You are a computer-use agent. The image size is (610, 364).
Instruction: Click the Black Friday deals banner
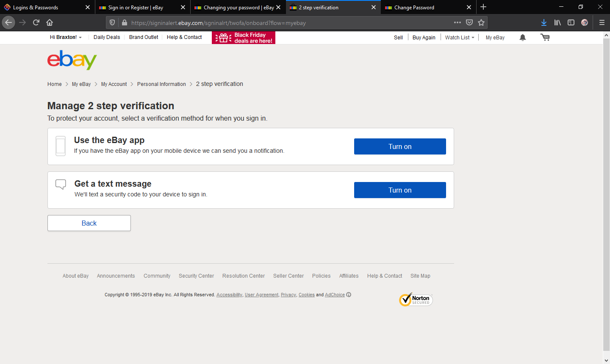point(244,38)
